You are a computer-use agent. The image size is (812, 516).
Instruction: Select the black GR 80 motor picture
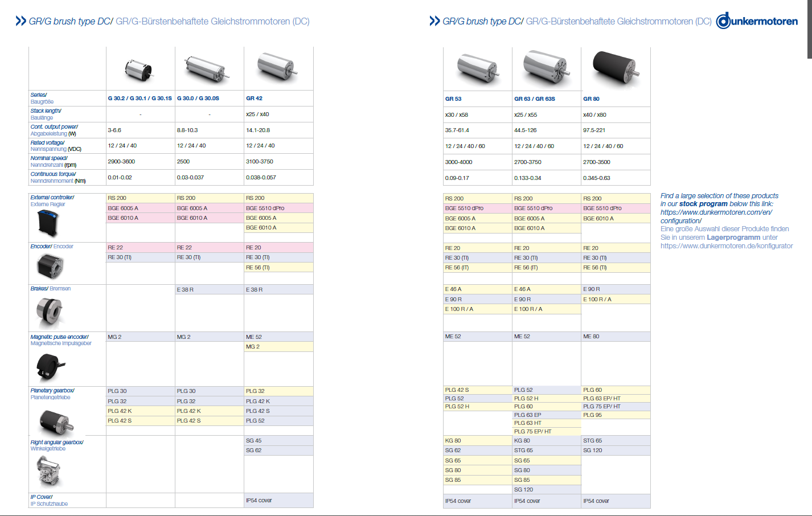tap(616, 68)
